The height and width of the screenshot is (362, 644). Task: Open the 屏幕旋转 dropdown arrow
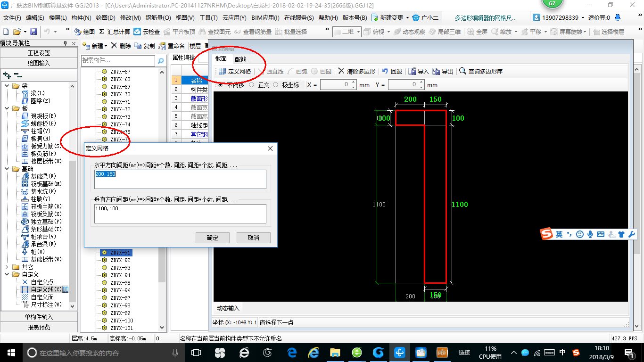(586, 32)
